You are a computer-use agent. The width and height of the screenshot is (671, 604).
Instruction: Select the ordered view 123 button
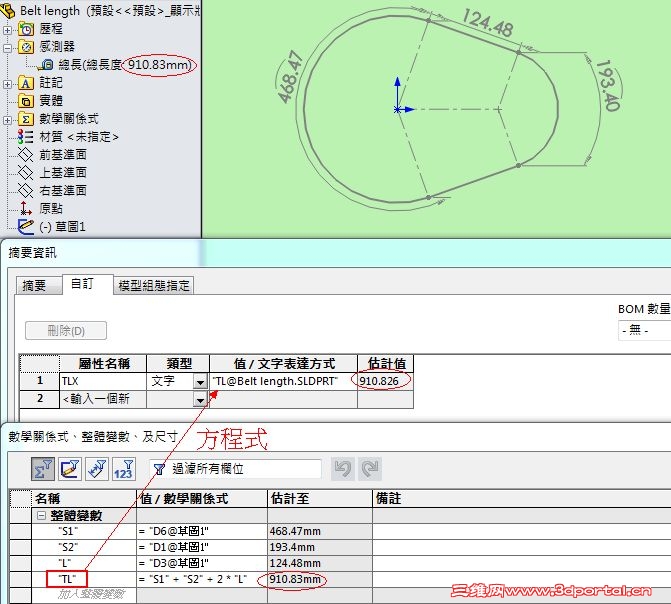click(x=124, y=469)
